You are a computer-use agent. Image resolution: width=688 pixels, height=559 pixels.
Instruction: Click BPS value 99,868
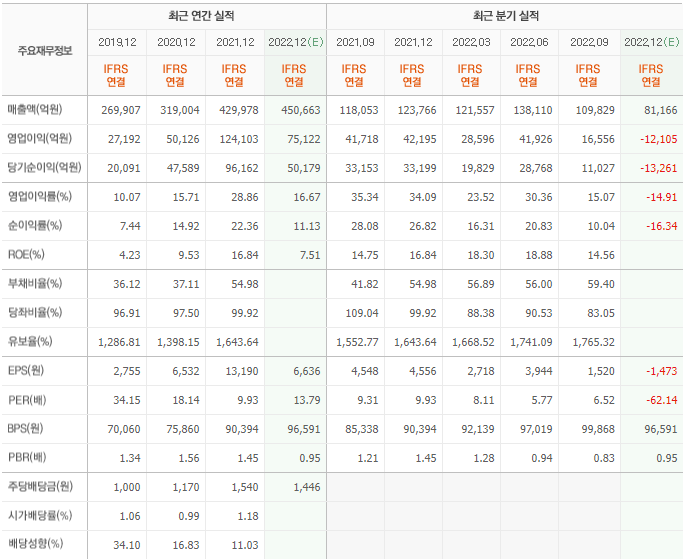[598, 429]
